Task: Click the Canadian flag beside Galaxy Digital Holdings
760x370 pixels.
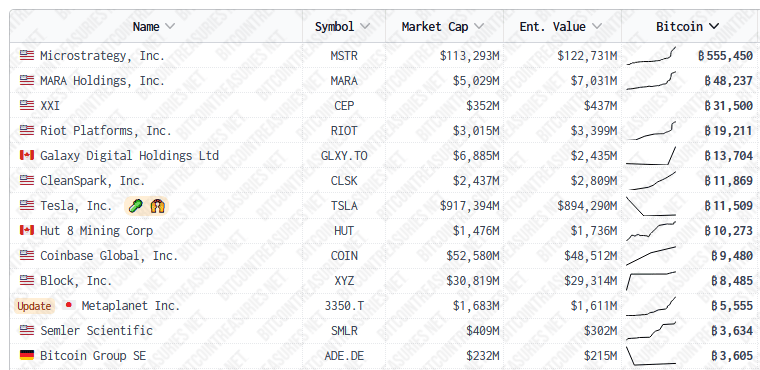Action: pos(27,156)
